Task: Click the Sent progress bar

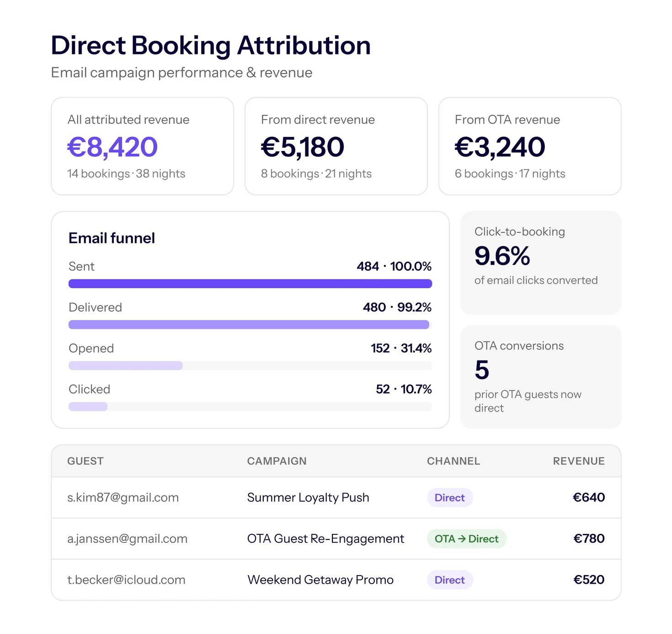Action: coord(250,284)
